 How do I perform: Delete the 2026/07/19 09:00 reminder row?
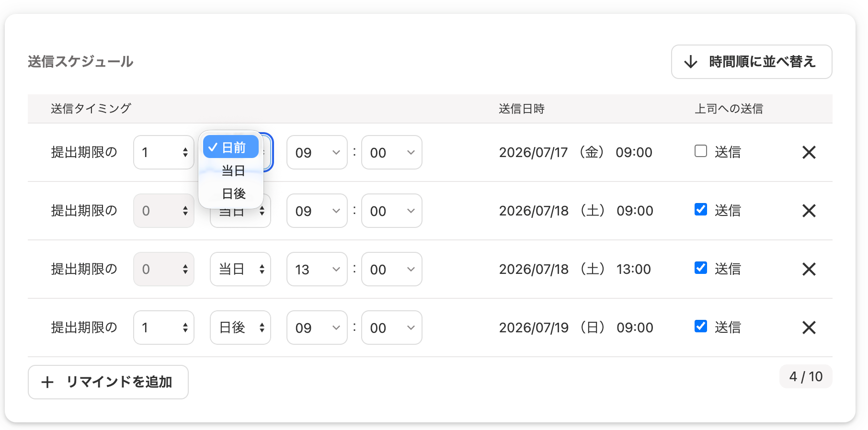tap(809, 328)
